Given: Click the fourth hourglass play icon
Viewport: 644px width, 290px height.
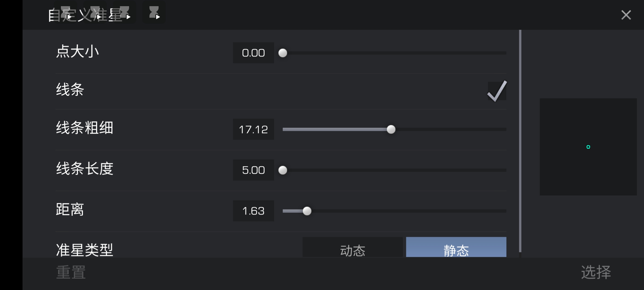Looking at the screenshot, I should point(154,13).
